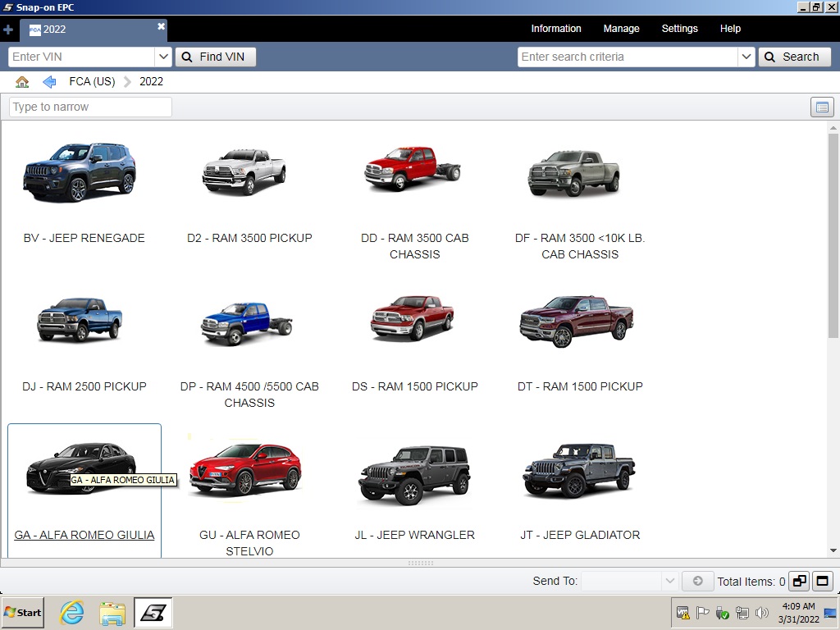This screenshot has width=840, height=630.
Task: Open the Help menu
Action: point(730,29)
